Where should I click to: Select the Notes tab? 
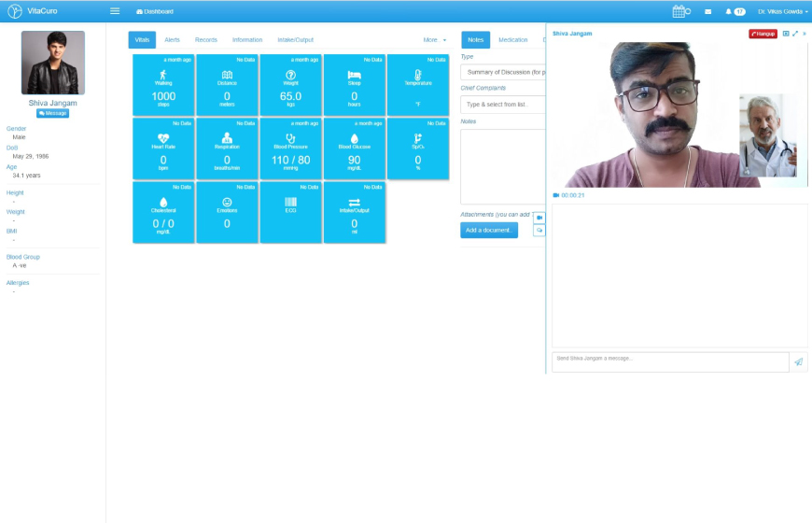tap(475, 40)
